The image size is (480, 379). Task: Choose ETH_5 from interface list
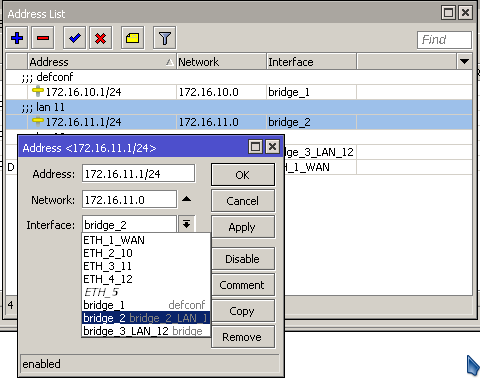pos(146,292)
